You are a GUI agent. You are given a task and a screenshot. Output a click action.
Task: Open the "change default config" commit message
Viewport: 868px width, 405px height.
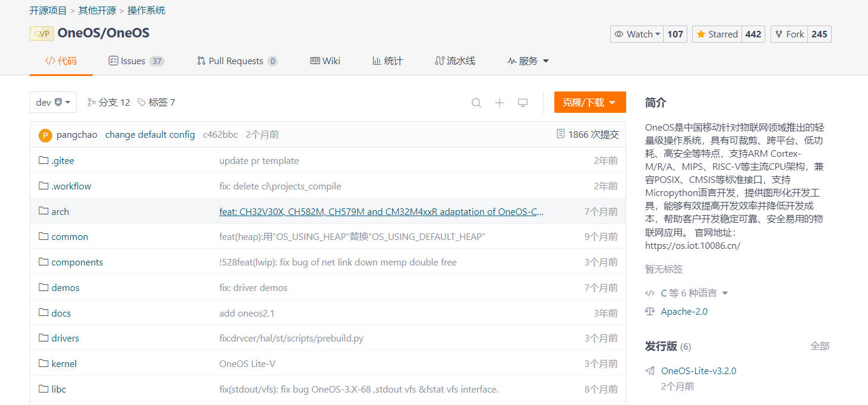coord(150,135)
